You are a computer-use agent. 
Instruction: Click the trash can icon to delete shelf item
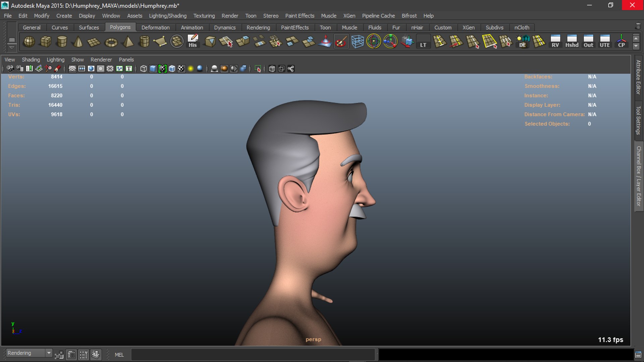click(x=638, y=26)
